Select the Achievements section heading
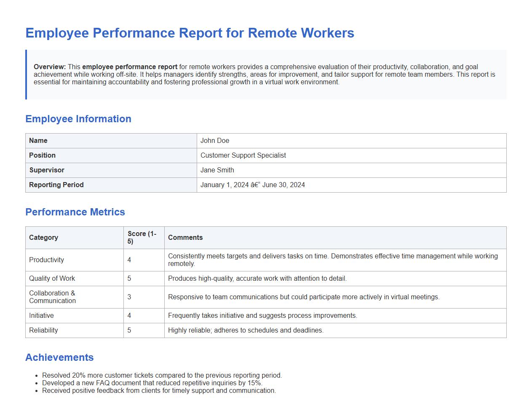 pyautogui.click(x=59, y=357)
